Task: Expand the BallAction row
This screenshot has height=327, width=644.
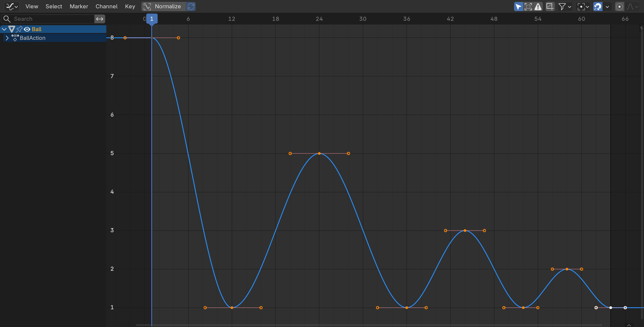Action: pyautogui.click(x=7, y=38)
